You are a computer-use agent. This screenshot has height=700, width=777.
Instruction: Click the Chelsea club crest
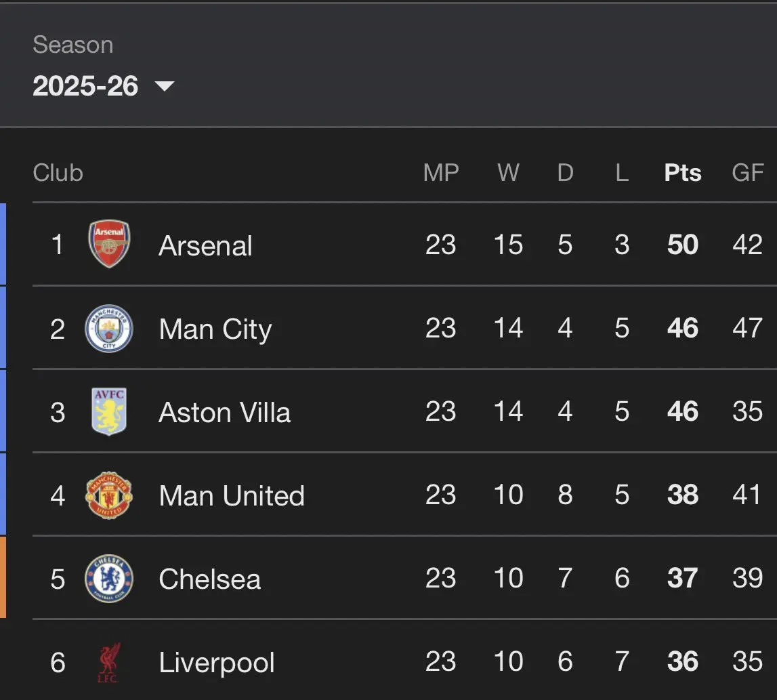pos(109,579)
